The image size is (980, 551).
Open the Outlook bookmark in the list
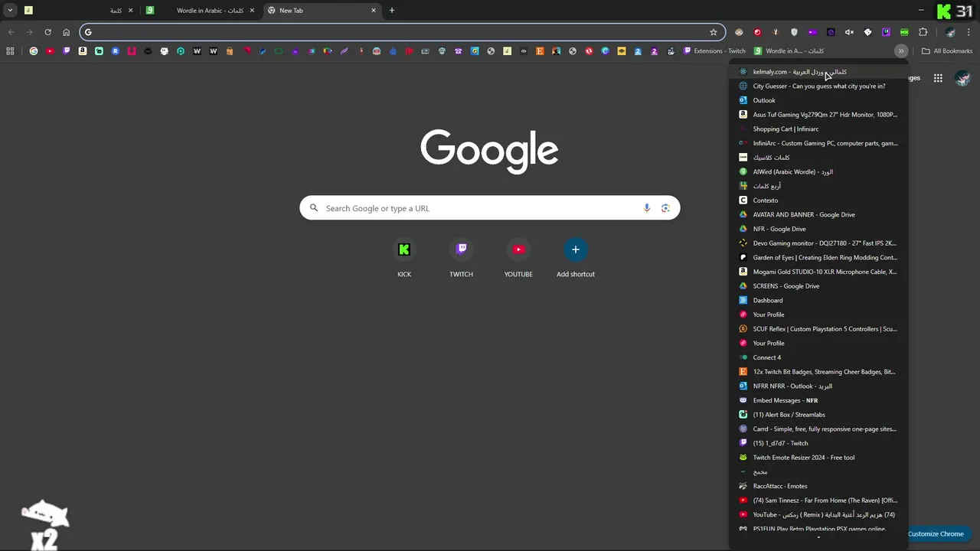[x=818, y=100]
